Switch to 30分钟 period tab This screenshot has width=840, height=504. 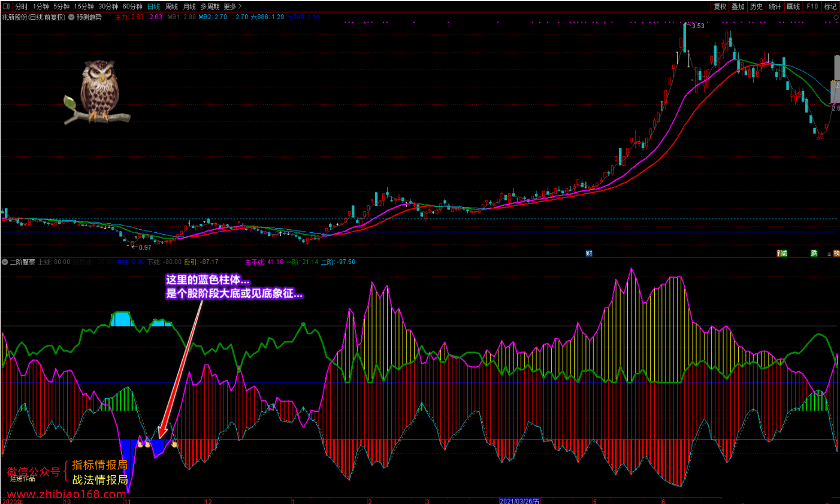[x=108, y=7]
